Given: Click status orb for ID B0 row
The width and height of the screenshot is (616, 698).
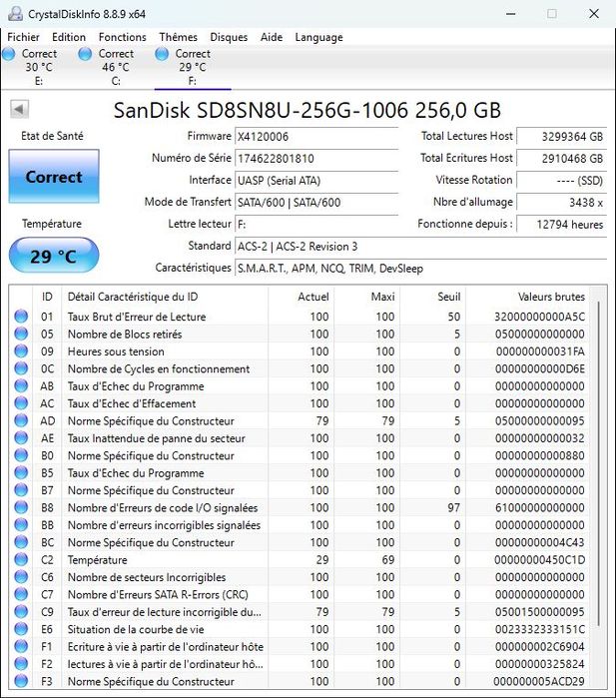Looking at the screenshot, I should coord(21,455).
